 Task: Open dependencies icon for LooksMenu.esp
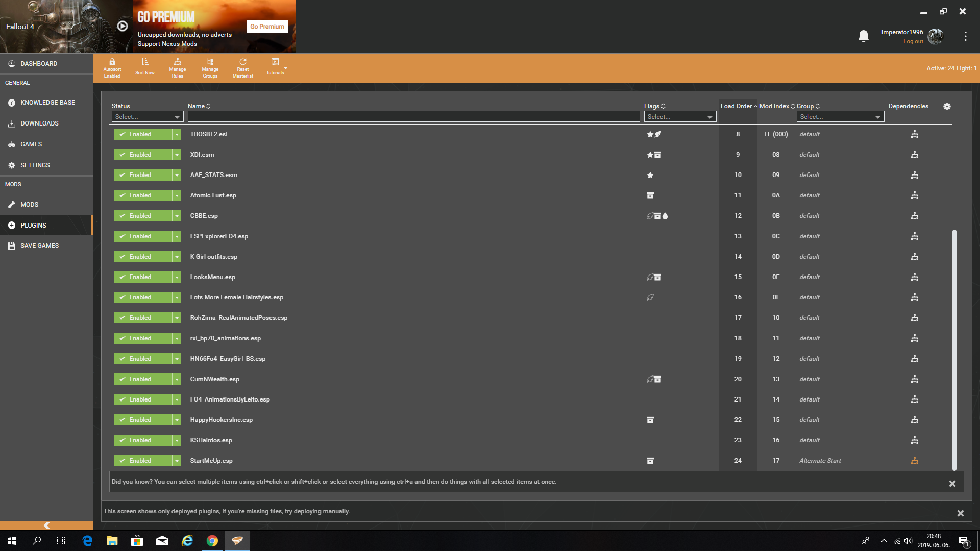click(914, 277)
